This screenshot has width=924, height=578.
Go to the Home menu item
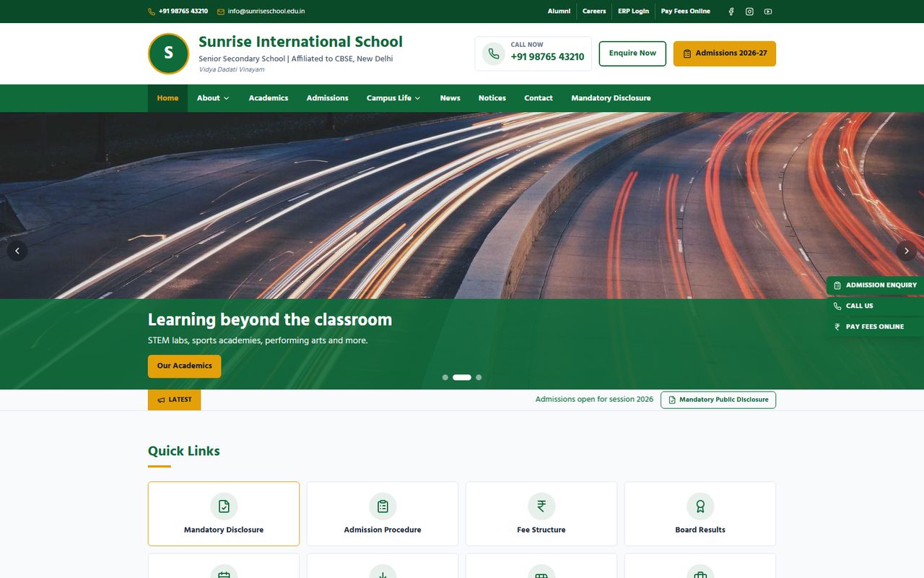tap(167, 98)
